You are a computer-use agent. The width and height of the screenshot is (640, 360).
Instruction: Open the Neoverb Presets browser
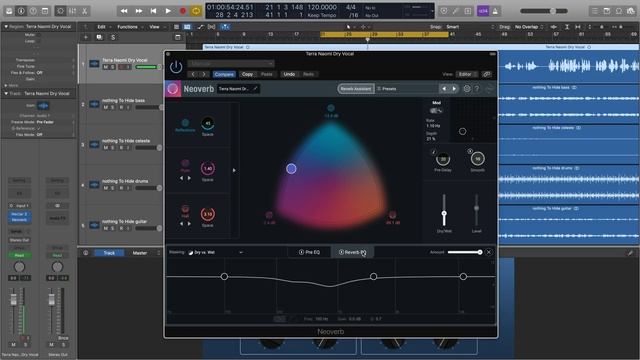point(387,89)
